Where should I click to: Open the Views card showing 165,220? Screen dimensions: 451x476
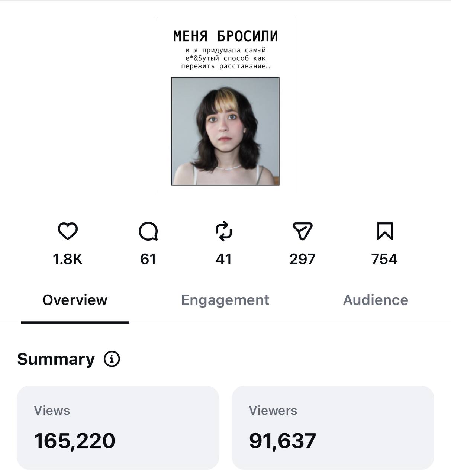coord(118,428)
